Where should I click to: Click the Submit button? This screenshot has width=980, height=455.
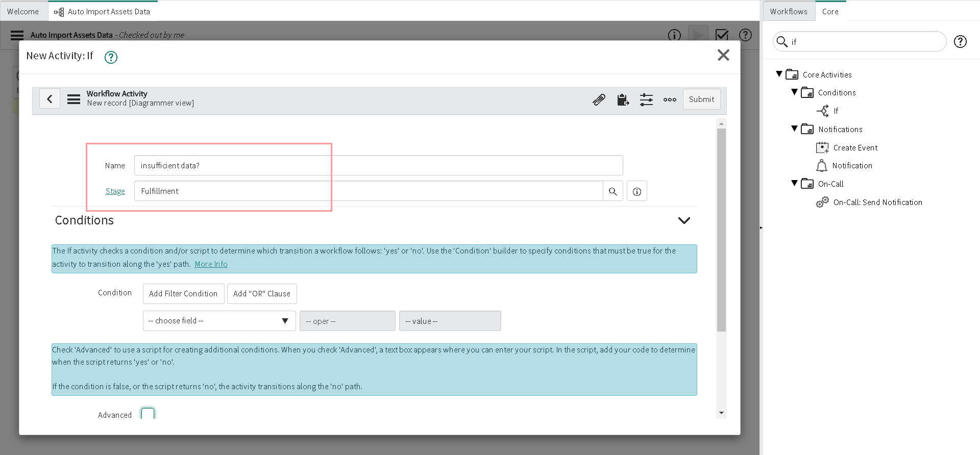(x=701, y=99)
